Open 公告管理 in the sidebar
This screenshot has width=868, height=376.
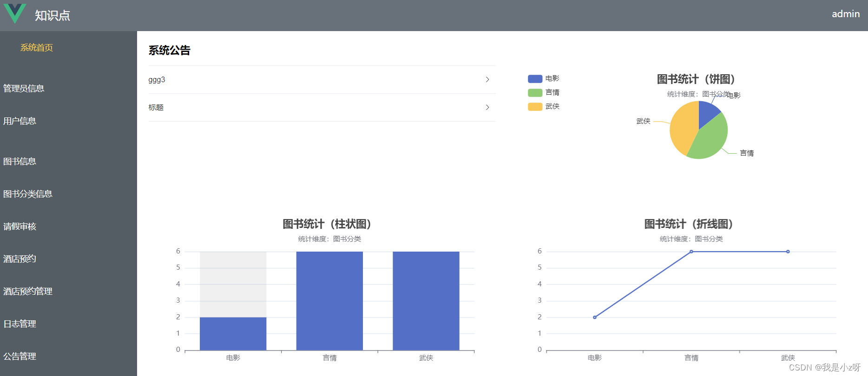pyautogui.click(x=20, y=356)
